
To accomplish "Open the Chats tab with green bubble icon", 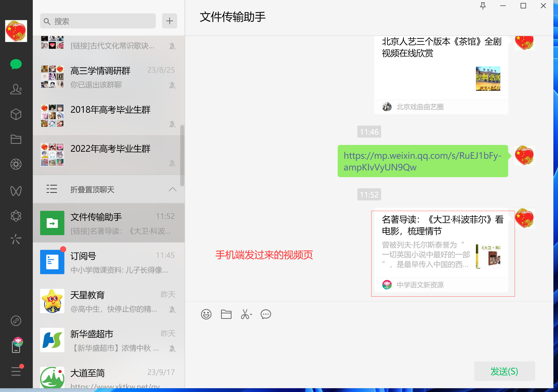I will pos(16,64).
